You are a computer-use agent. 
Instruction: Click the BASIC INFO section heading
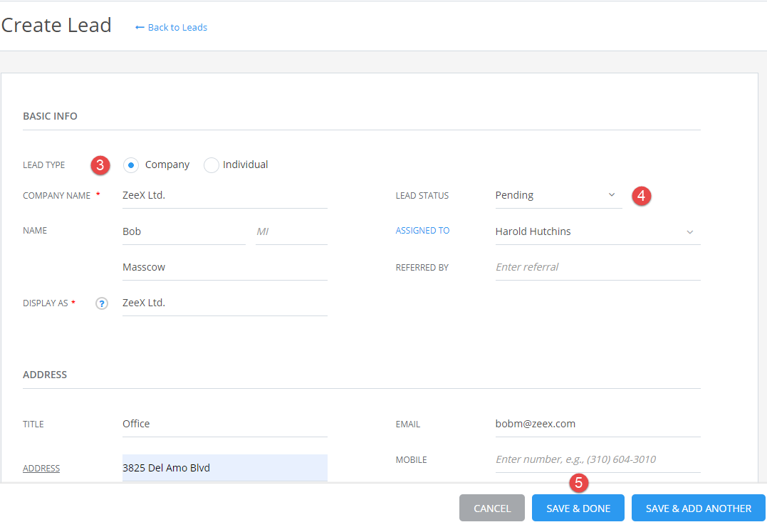(50, 116)
